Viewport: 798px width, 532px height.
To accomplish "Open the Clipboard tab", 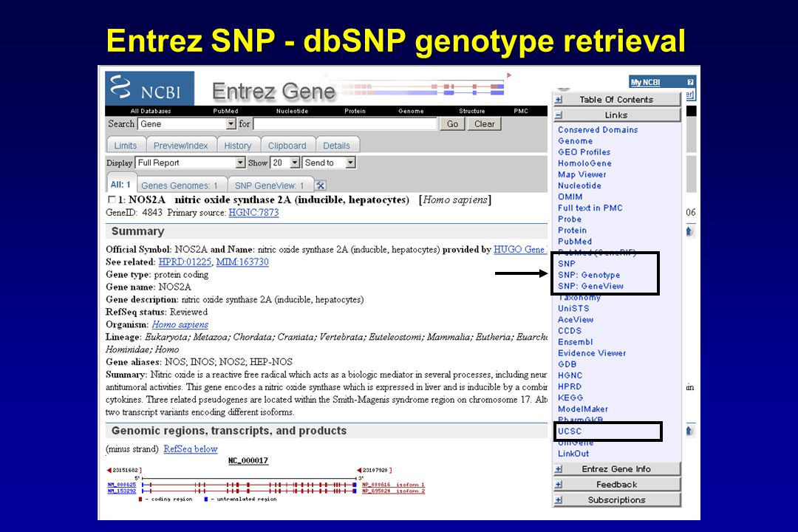I will point(287,146).
